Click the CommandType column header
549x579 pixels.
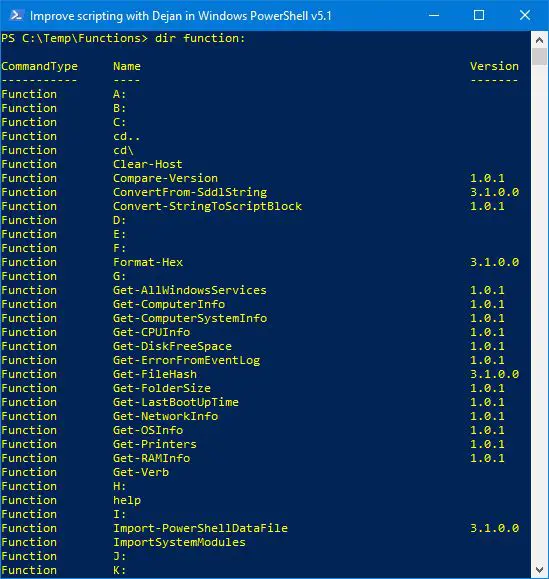[40, 66]
